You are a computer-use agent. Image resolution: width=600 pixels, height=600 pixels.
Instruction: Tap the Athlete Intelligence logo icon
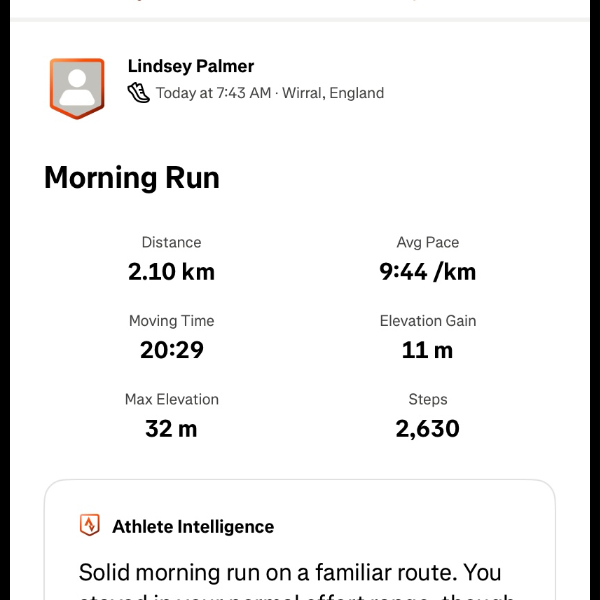(x=90, y=526)
